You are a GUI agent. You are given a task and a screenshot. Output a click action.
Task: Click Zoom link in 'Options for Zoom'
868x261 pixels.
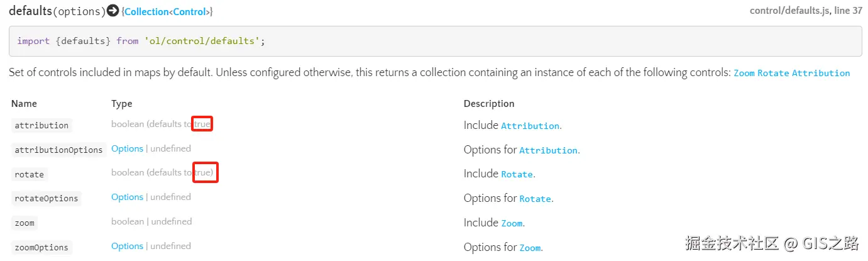530,248
